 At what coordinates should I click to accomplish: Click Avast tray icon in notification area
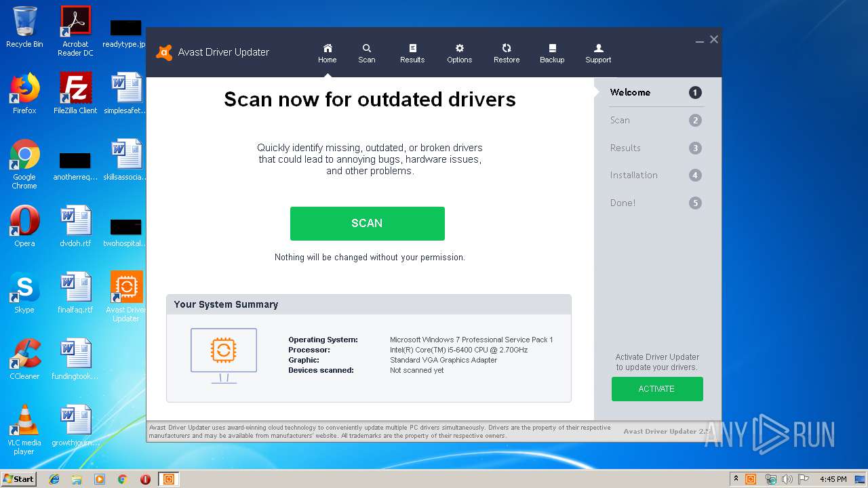click(751, 479)
